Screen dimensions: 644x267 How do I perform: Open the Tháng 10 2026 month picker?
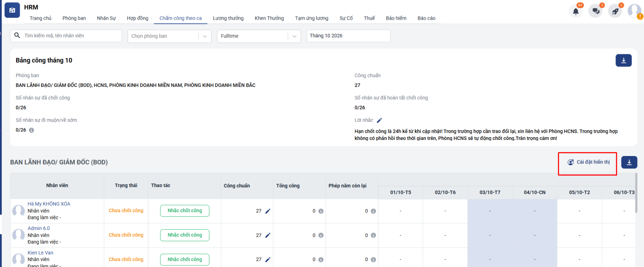pyautogui.click(x=348, y=36)
